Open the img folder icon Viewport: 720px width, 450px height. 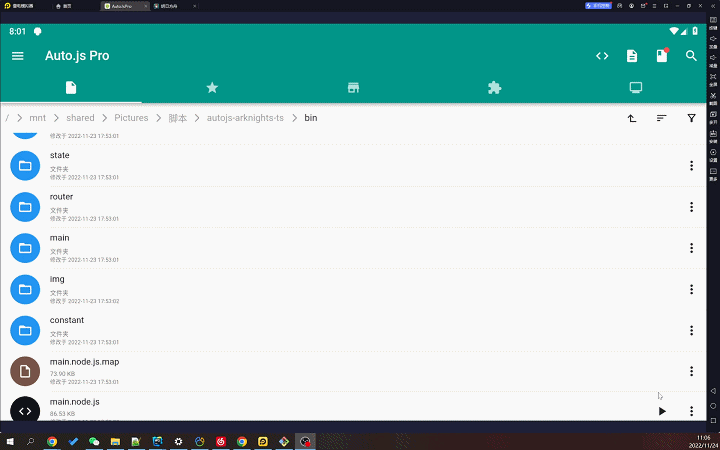click(x=25, y=289)
